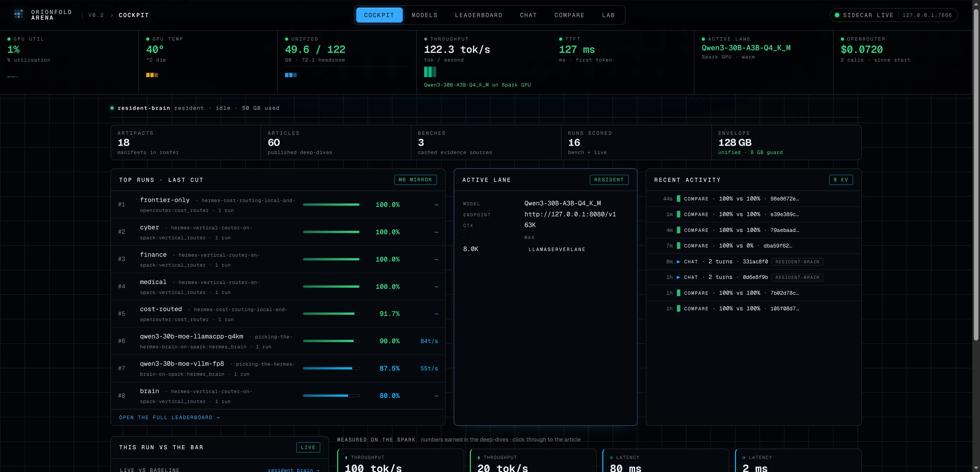Click the throughput green sparkline bars

pyautogui.click(x=430, y=72)
